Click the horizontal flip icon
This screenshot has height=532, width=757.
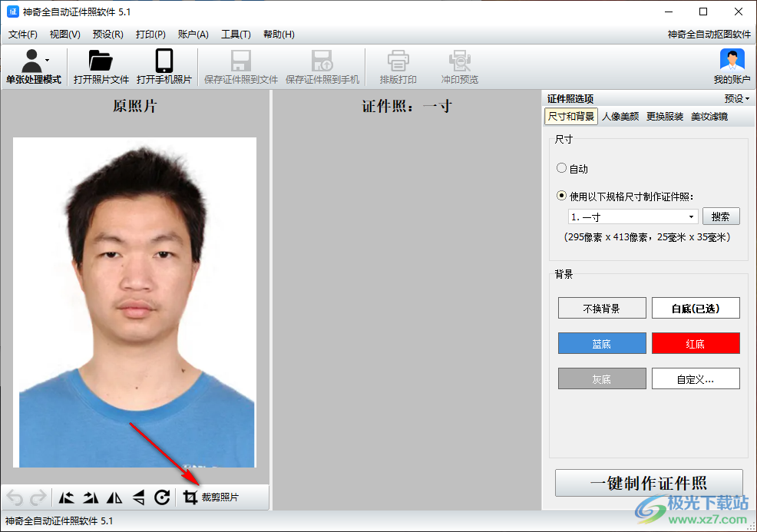[x=114, y=497]
